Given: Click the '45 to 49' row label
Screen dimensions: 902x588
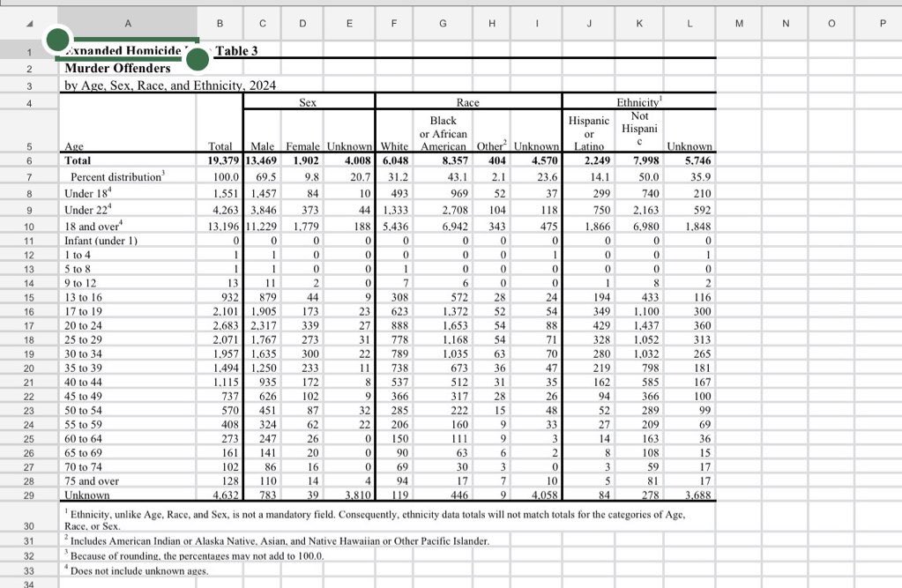Looking at the screenshot, I should [x=83, y=396].
